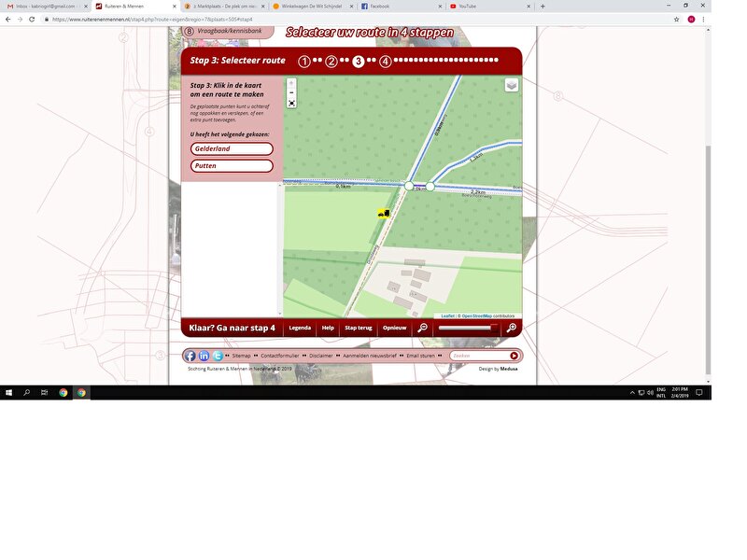Select step 1 circle in step indicator

click(304, 62)
